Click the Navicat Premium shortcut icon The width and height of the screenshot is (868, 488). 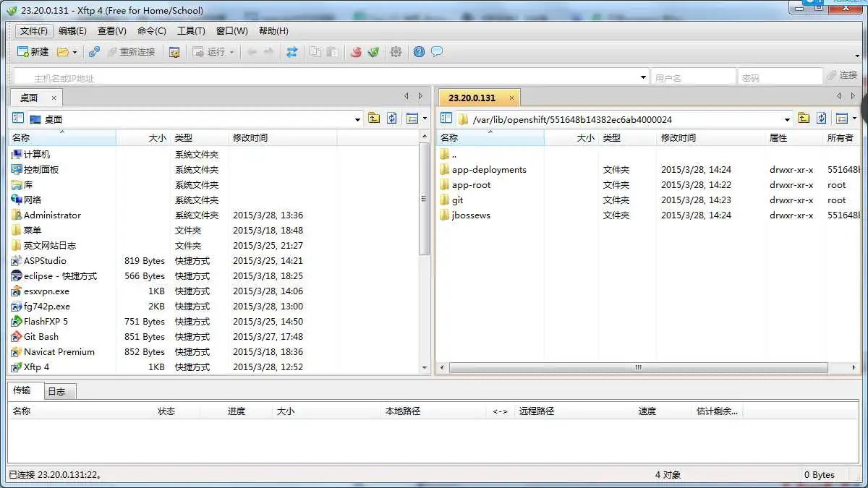click(17, 352)
